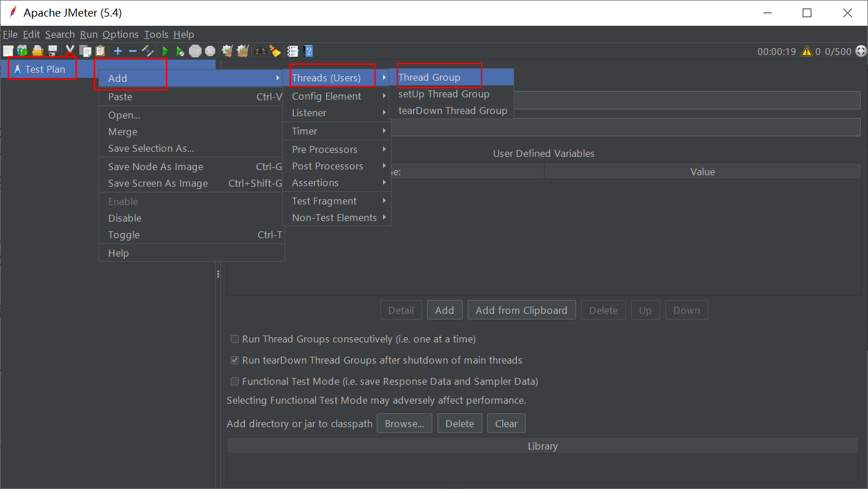Viewport: 868px width, 489px height.
Task: Click the Function Helper list icon
Action: [293, 51]
